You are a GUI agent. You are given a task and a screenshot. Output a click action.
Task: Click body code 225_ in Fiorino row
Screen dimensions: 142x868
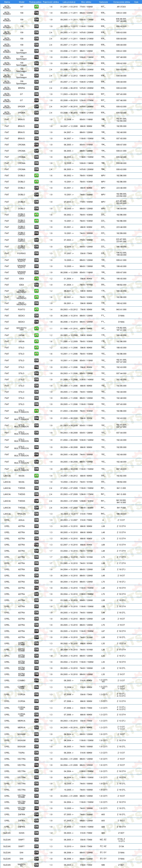pos(103,253)
